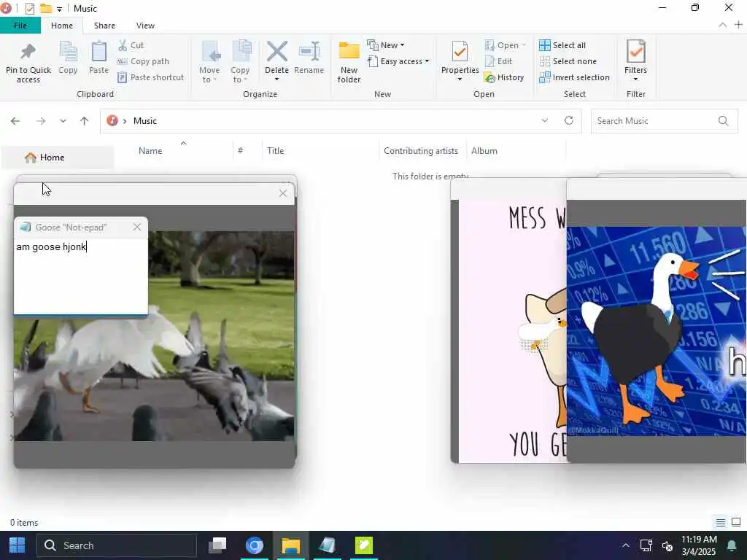This screenshot has height=560, width=747.
Task: Expand the Delete options arrow
Action: [x=276, y=79]
